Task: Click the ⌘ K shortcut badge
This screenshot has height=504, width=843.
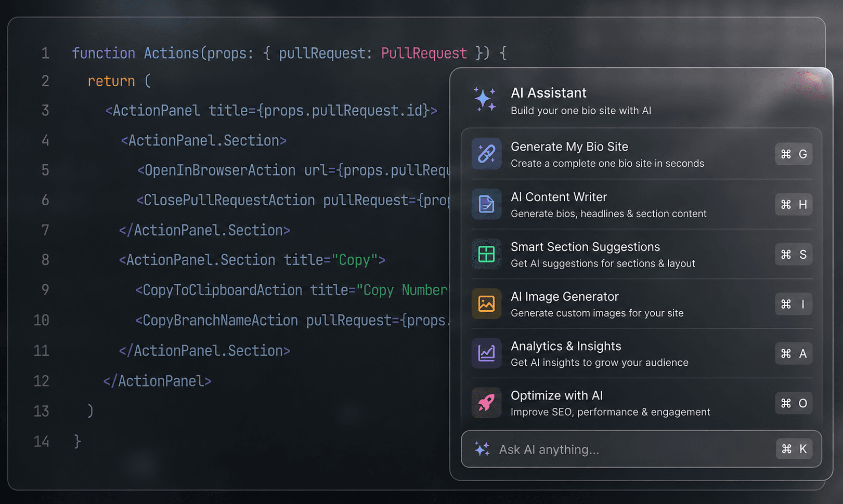Action: pyautogui.click(x=794, y=449)
